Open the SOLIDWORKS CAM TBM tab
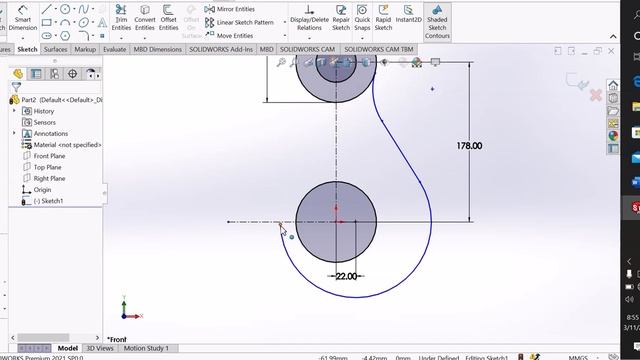640x360 pixels. pos(379,49)
